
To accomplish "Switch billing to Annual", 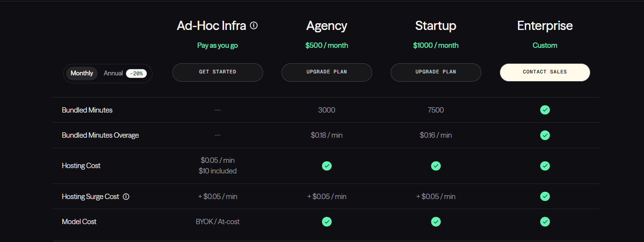I will click(113, 73).
